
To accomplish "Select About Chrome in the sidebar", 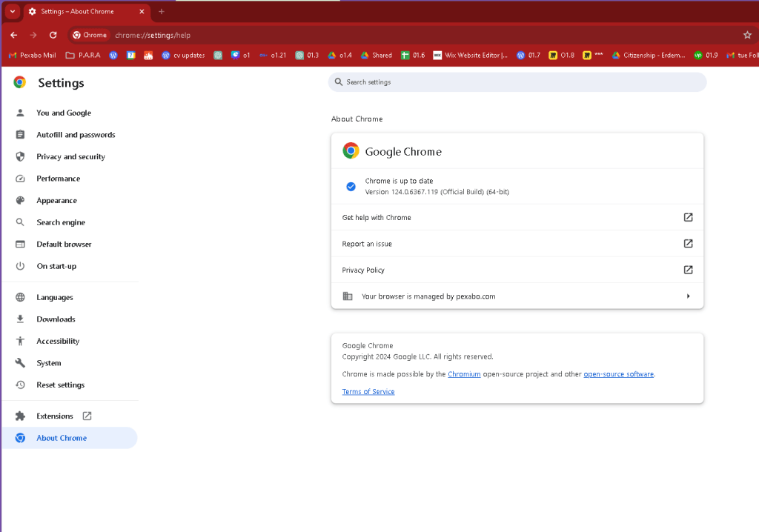I will point(69,438).
